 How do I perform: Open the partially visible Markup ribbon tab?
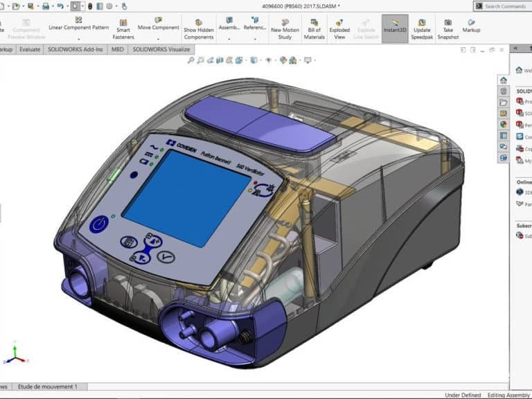(7, 49)
